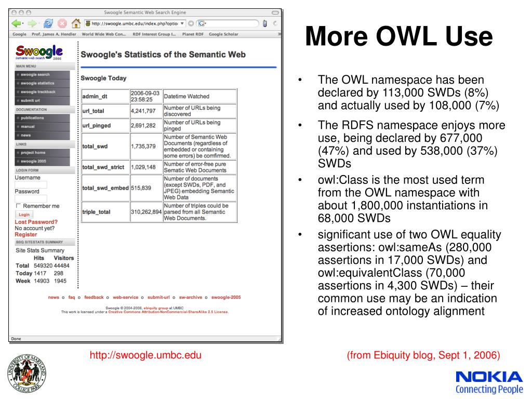532x399 pixels.
Task: Click the Google icon in the search box
Action: [202, 23]
